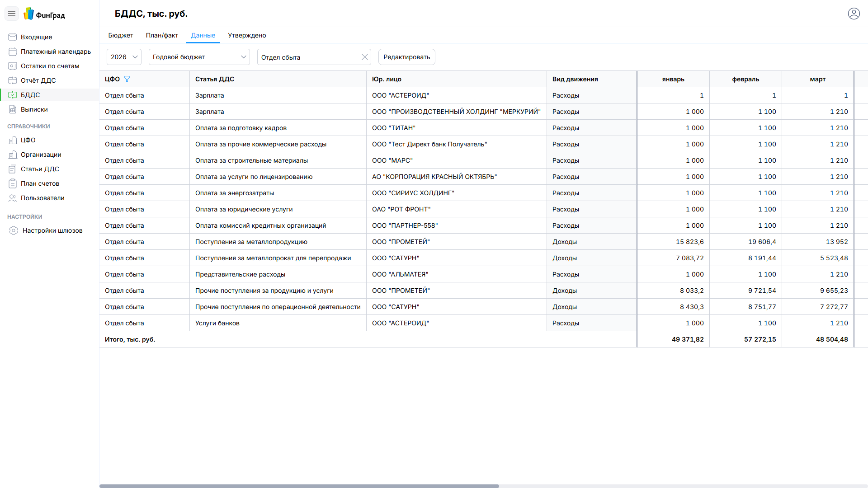Expand the 2026 year dropdown
Image resolution: width=868 pixels, height=488 pixels.
tap(124, 57)
